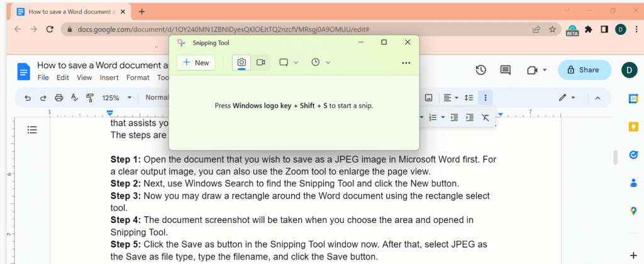Open the Meet call options arrow
This screenshot has height=264, width=644.
[545, 71]
